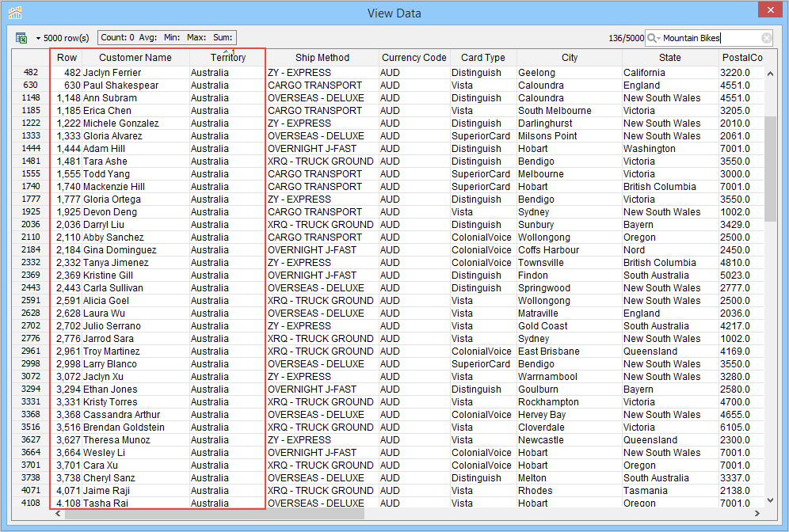Click the 5000 row(s) label
The image size is (789, 532).
[x=66, y=38]
